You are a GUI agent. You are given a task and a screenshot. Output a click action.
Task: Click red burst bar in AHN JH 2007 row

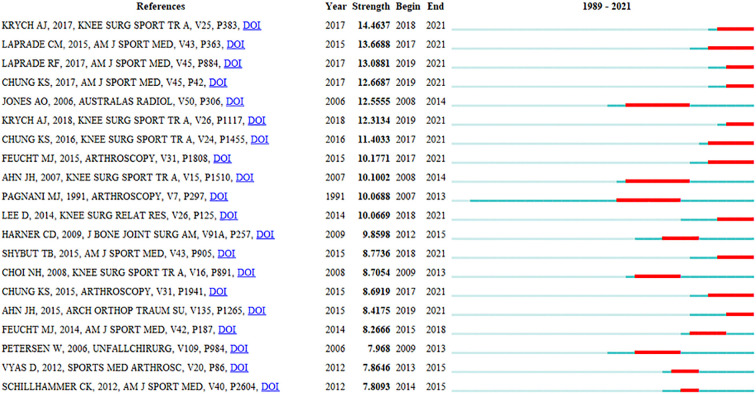(x=658, y=181)
